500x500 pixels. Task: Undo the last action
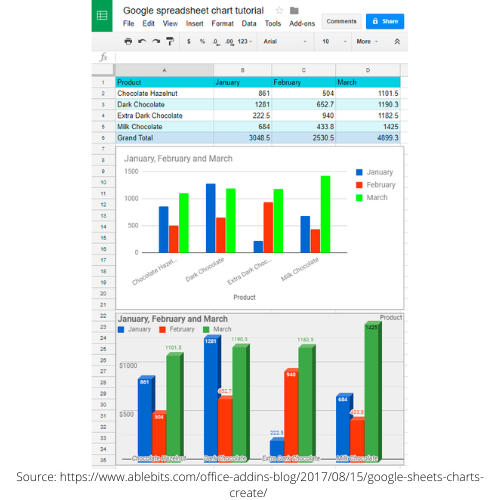[142, 41]
